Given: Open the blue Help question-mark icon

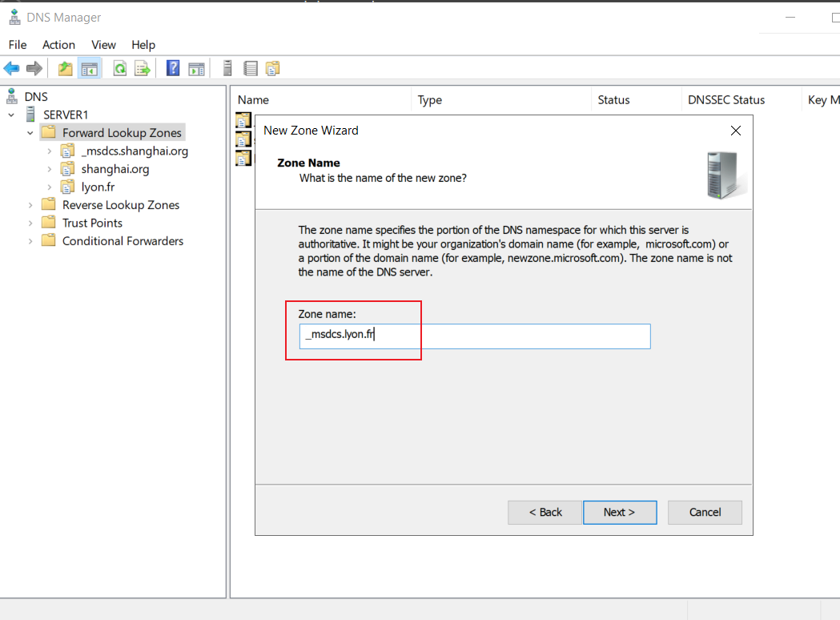Looking at the screenshot, I should 173,68.
